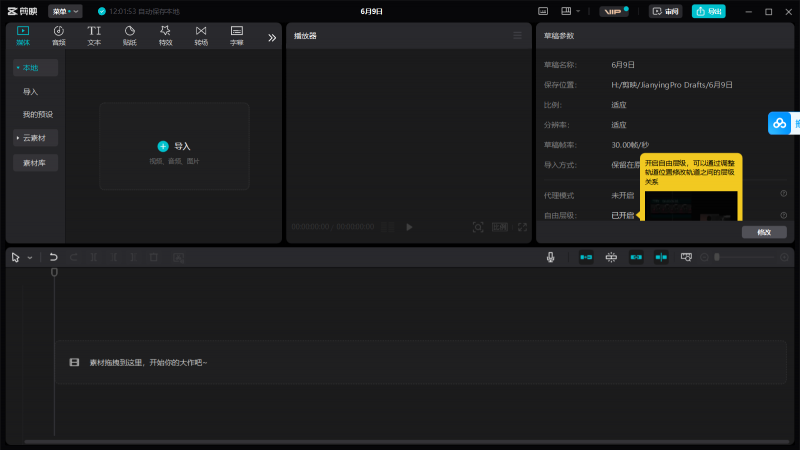Click the undo arrow in timeline toolbar
Viewport: 800px width, 450px height.
tap(54, 257)
